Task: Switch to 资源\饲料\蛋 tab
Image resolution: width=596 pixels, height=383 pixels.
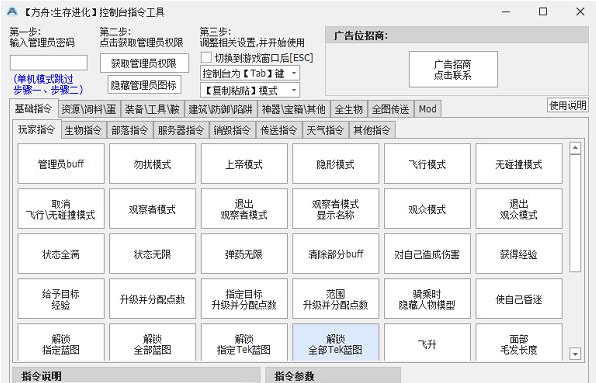Action: 89,109
